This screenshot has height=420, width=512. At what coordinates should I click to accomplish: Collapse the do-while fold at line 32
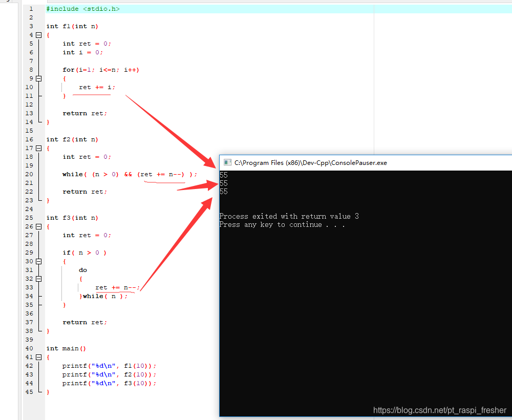(x=38, y=279)
